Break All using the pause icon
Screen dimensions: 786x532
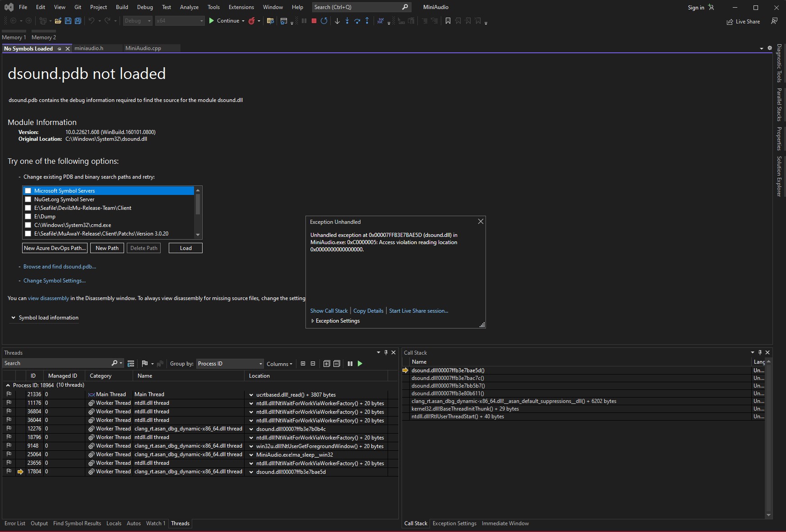coord(303,21)
